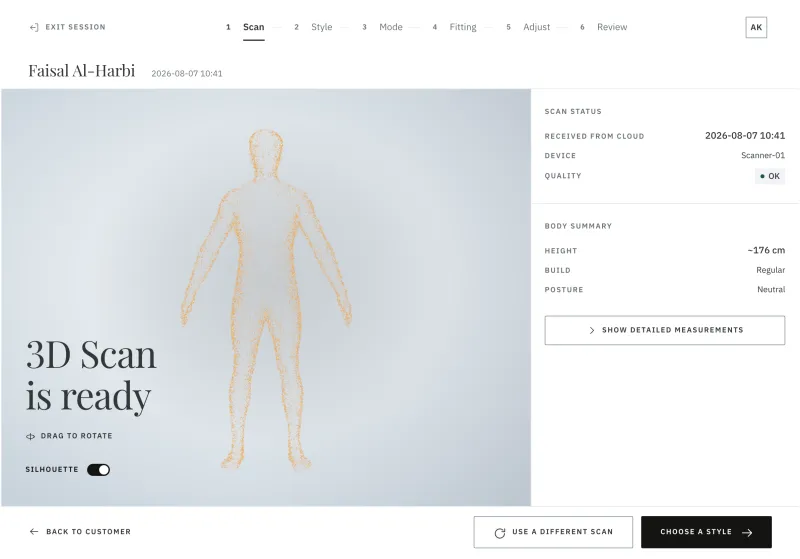The width and height of the screenshot is (800, 559).
Task: Click the ~176 cm height value
Action: pyautogui.click(x=766, y=250)
